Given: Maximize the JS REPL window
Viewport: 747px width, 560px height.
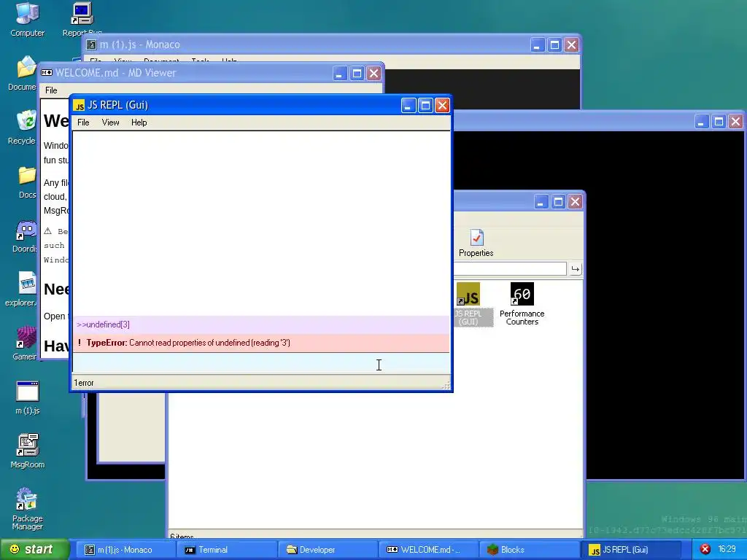Looking at the screenshot, I should point(425,105).
